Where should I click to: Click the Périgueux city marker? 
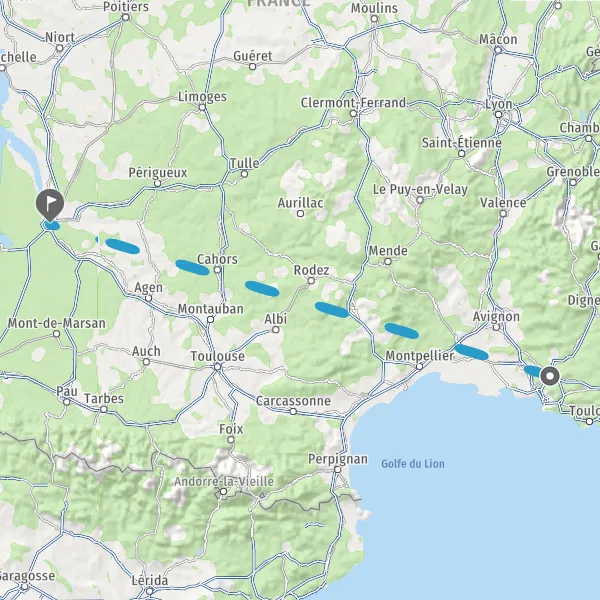tap(157, 184)
